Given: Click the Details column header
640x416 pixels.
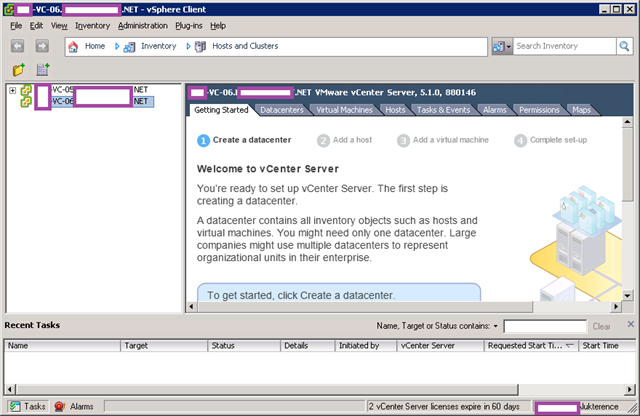Looking at the screenshot, I should point(308,346).
